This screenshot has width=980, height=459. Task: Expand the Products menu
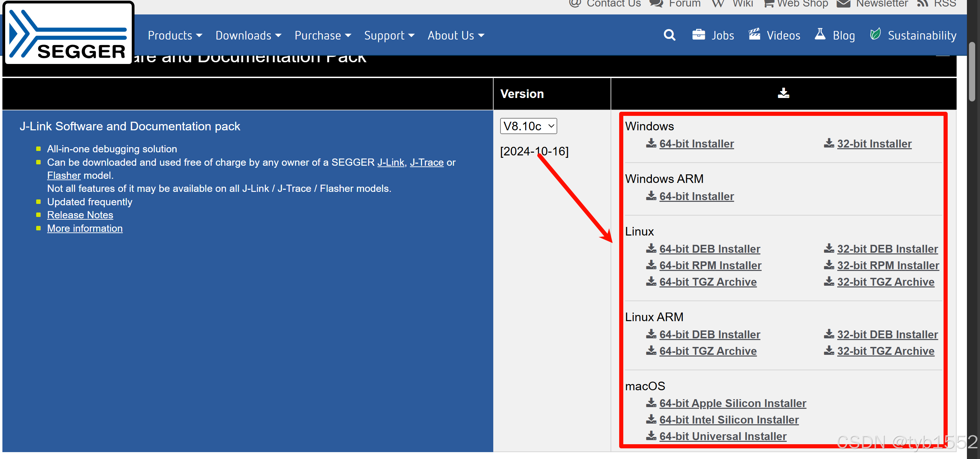175,35
